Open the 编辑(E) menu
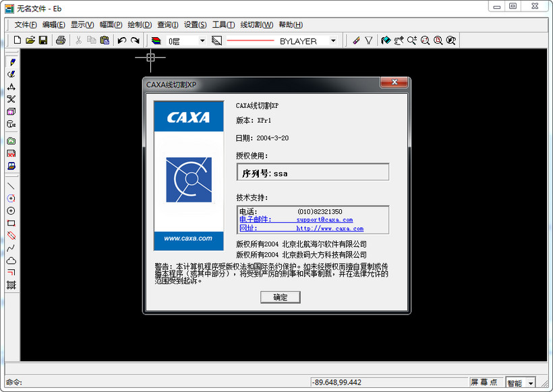The height and width of the screenshot is (392, 553). point(53,25)
